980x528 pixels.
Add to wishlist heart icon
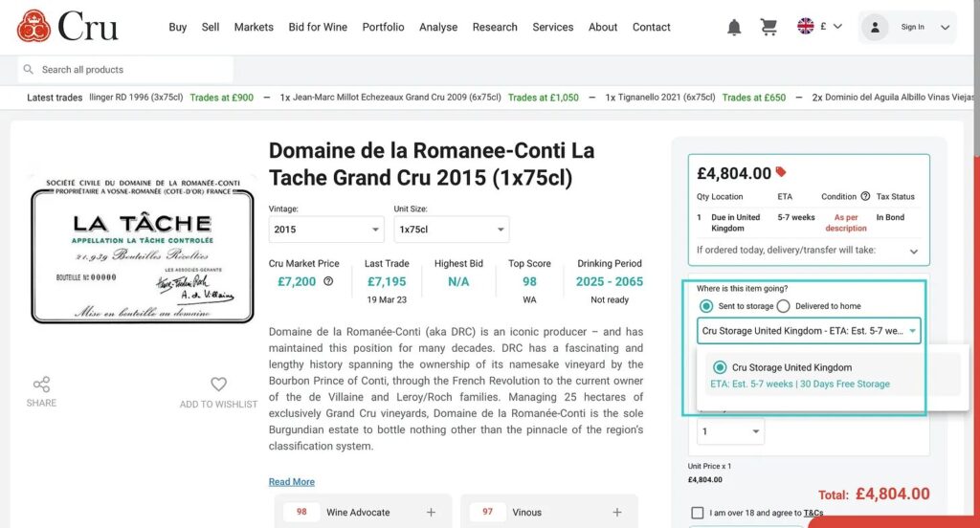click(218, 385)
